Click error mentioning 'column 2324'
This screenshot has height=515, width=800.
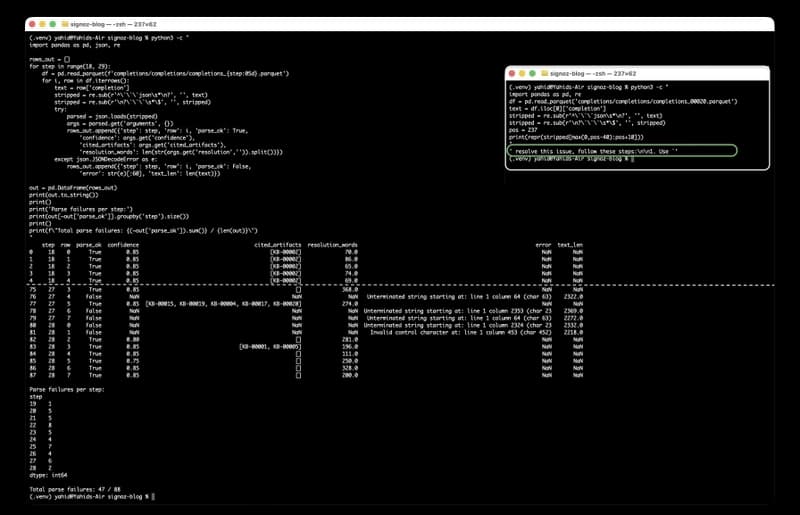pyautogui.click(x=458, y=325)
